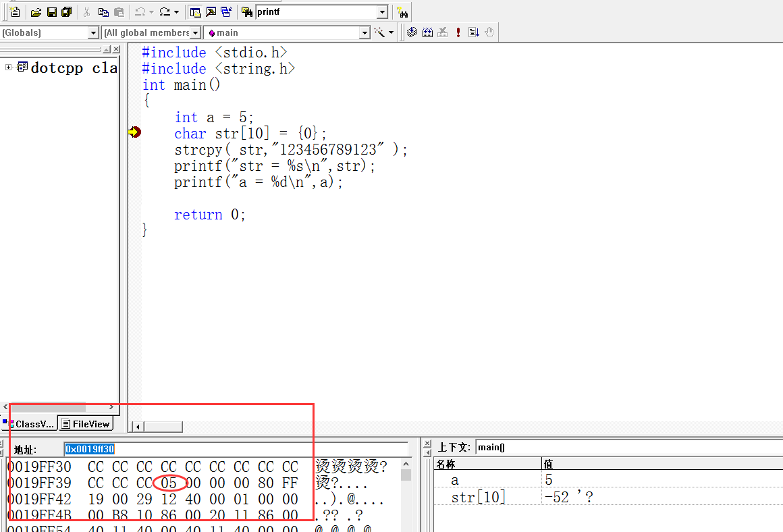Toggle the Output window button
The image size is (783, 532).
(211, 11)
